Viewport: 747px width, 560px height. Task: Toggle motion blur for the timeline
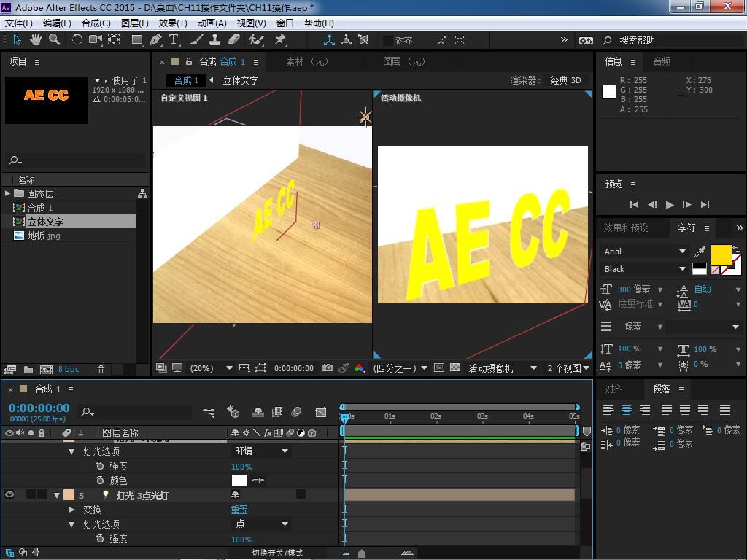pyautogui.click(x=296, y=412)
